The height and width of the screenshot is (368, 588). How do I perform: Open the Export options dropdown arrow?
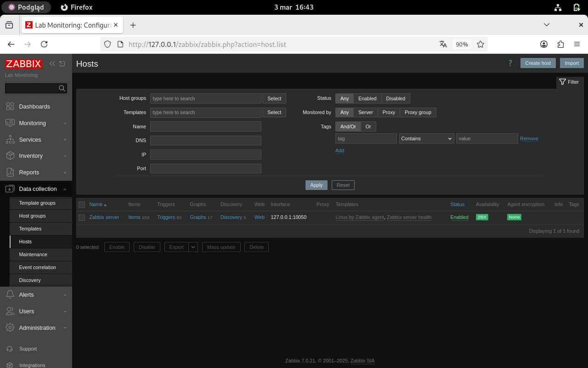(x=193, y=247)
